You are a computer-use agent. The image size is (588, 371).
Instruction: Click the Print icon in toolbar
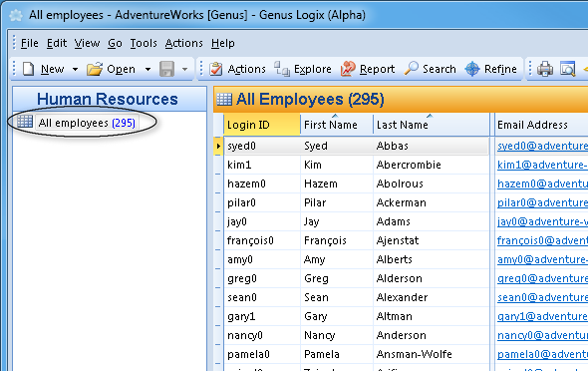(x=545, y=69)
